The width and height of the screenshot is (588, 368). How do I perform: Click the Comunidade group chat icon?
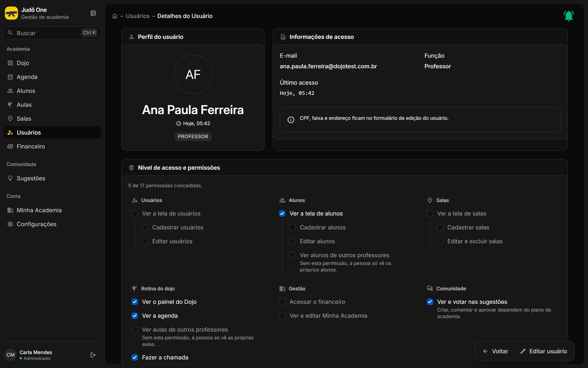coord(430,288)
